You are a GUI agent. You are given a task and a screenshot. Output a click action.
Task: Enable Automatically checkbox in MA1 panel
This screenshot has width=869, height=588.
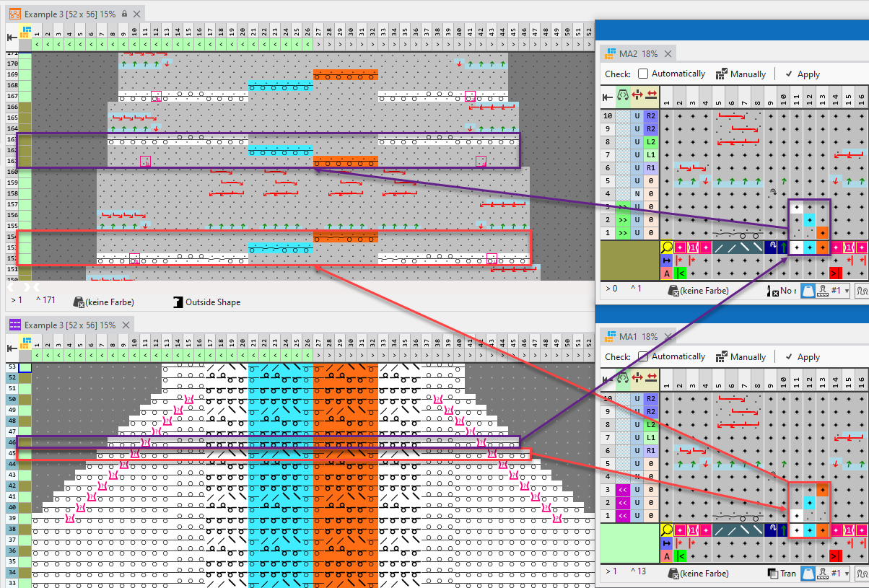click(x=643, y=356)
